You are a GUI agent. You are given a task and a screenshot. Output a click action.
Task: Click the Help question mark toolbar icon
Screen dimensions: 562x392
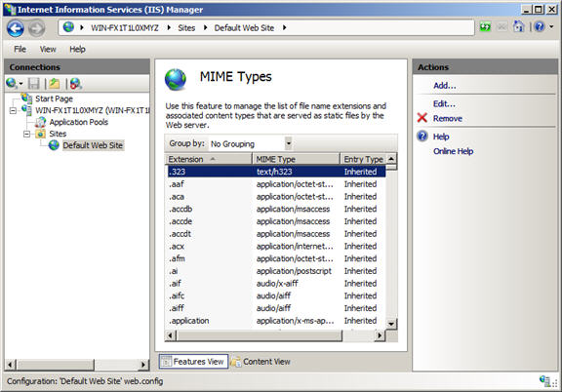(x=540, y=27)
